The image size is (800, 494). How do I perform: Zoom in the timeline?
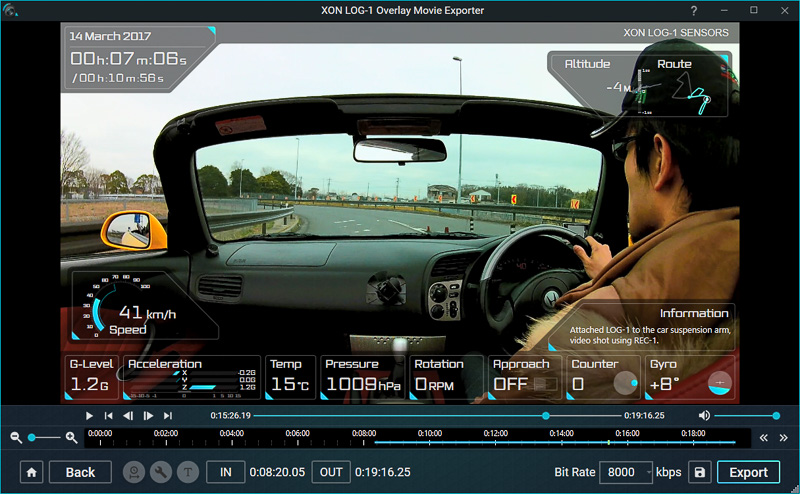[71, 437]
